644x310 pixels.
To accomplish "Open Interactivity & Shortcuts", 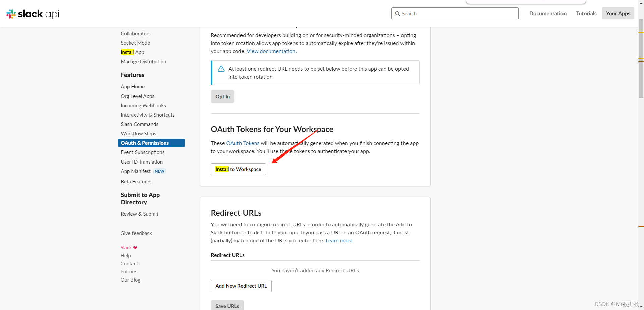I will pyautogui.click(x=148, y=115).
